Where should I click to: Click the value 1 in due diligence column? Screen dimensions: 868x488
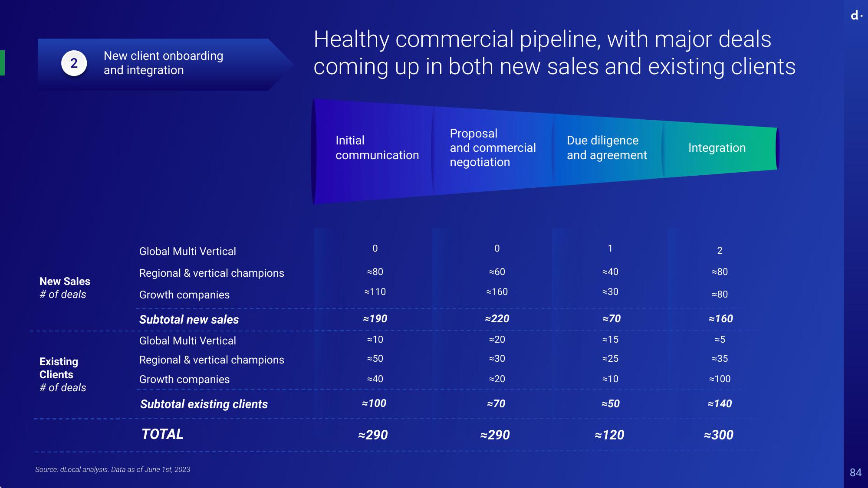click(x=610, y=249)
